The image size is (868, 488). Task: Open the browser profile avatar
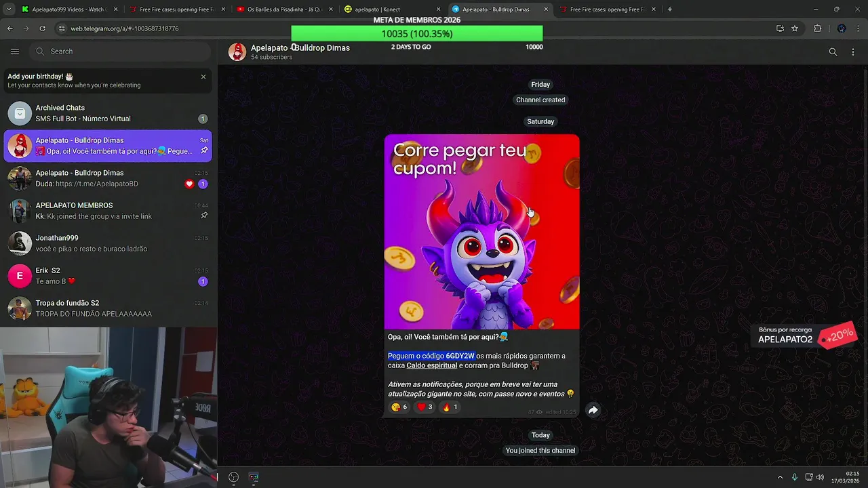point(842,28)
